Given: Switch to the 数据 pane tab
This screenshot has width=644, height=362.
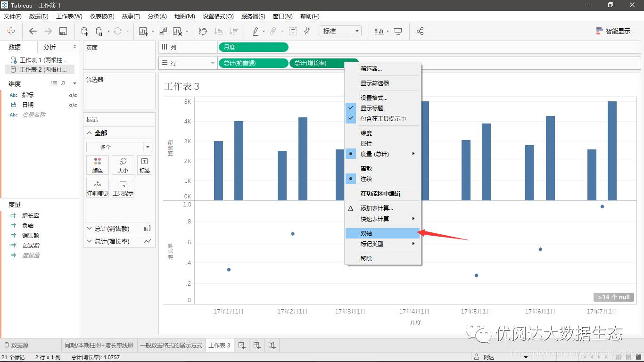Looking at the screenshot, I should 15,47.
